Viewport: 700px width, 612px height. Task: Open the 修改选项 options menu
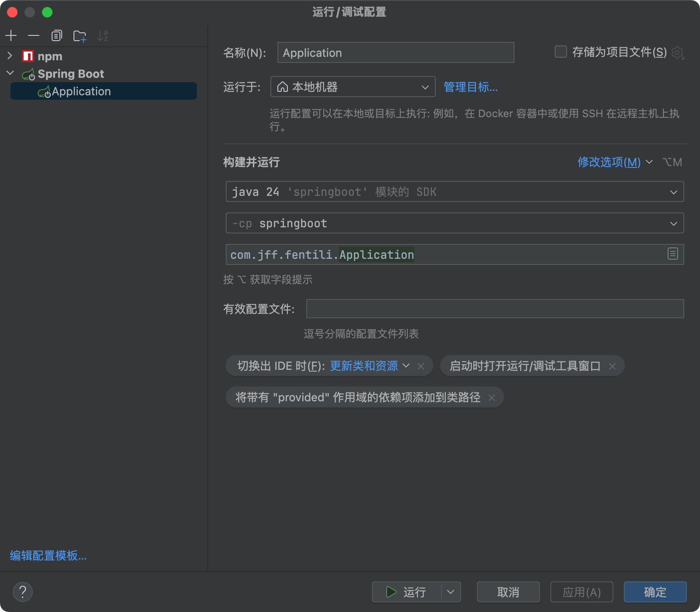pos(615,162)
